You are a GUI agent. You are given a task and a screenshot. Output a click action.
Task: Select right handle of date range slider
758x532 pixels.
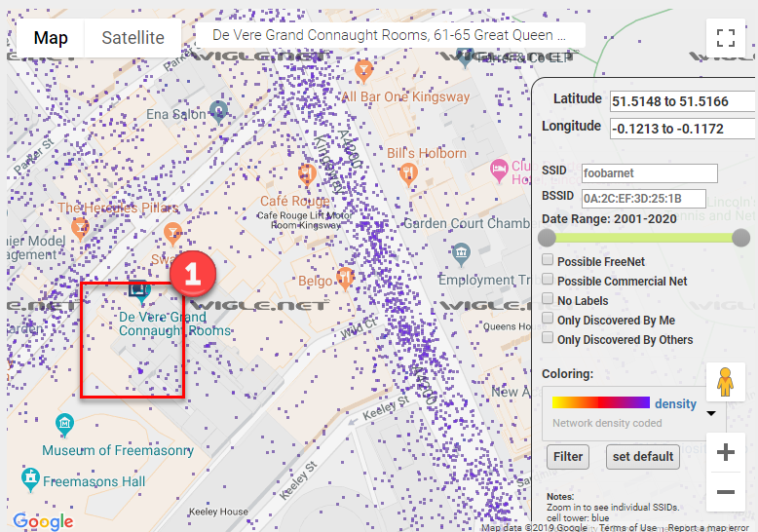pyautogui.click(x=740, y=238)
